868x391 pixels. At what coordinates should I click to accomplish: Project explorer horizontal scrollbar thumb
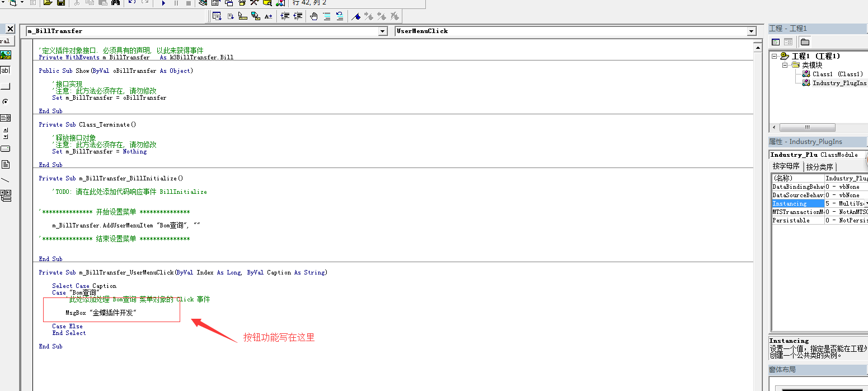click(807, 128)
